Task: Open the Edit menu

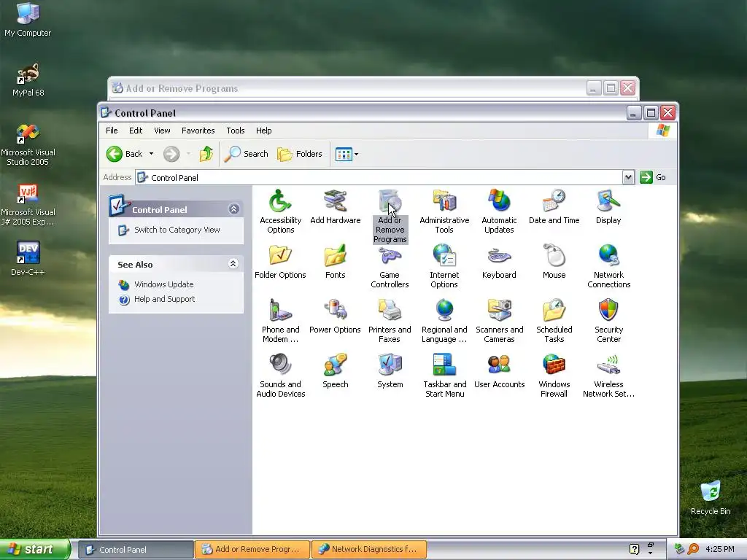Action: (135, 131)
